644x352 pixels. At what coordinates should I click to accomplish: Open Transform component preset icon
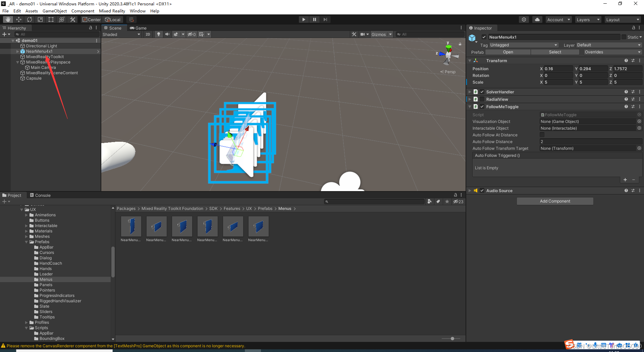click(633, 60)
